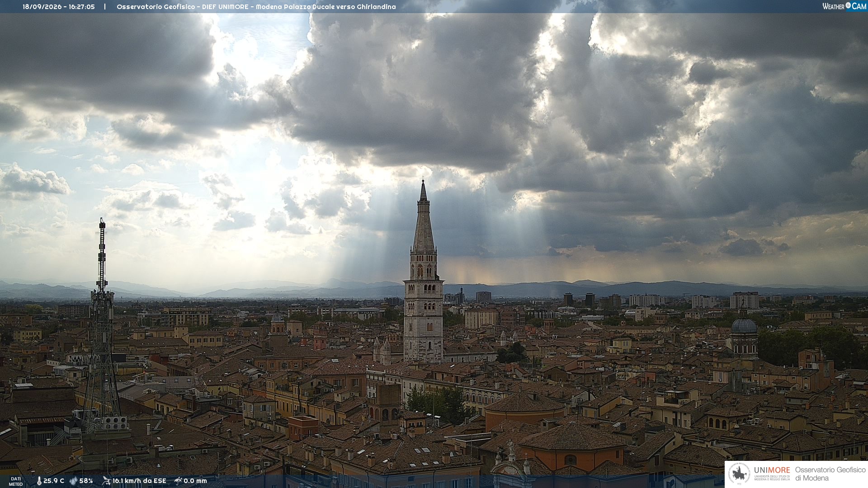Click the UNIMORE circular seal emblem
The height and width of the screenshot is (488, 868).
pos(739,474)
